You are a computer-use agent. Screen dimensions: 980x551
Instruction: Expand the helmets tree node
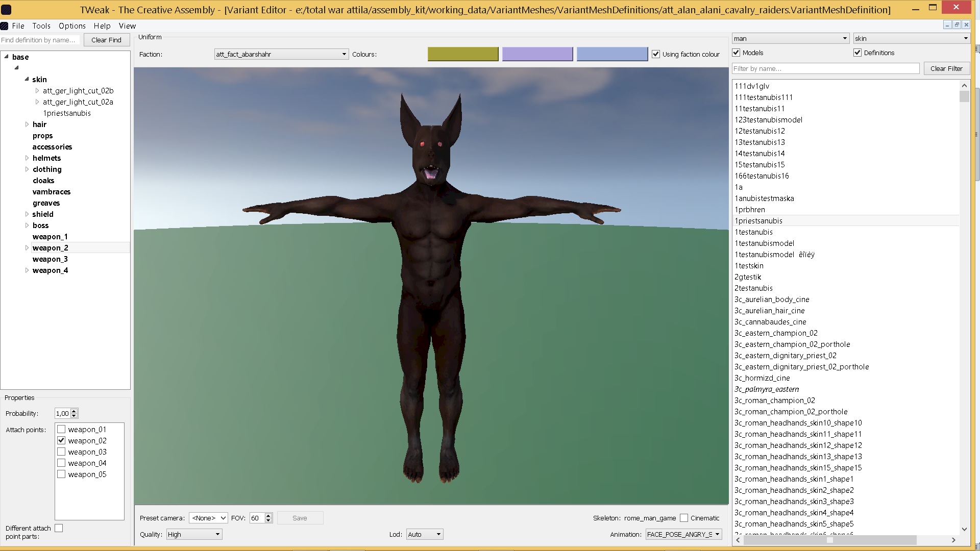27,158
